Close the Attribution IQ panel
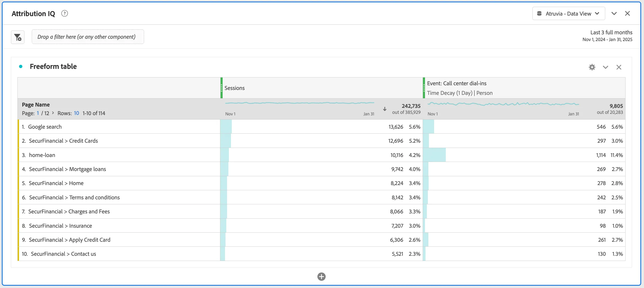Image resolution: width=644 pixels, height=288 pixels. tap(627, 14)
